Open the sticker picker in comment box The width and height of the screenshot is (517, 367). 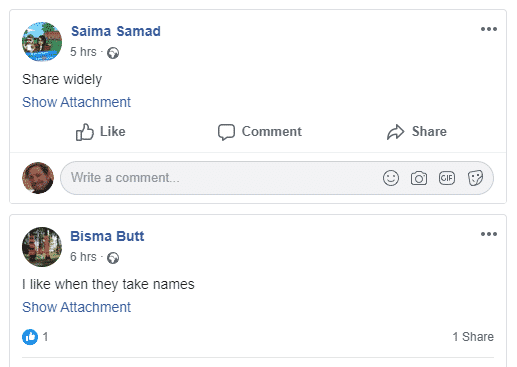(x=475, y=178)
